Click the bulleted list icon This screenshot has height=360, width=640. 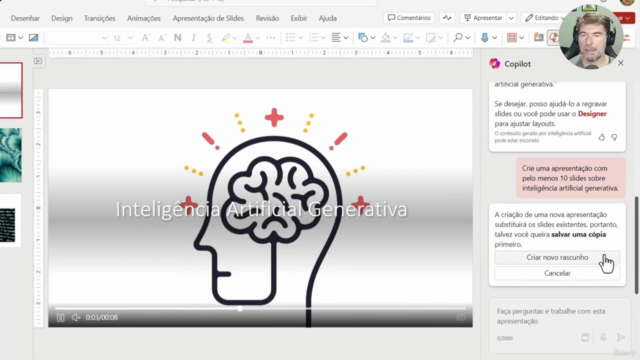290,38
